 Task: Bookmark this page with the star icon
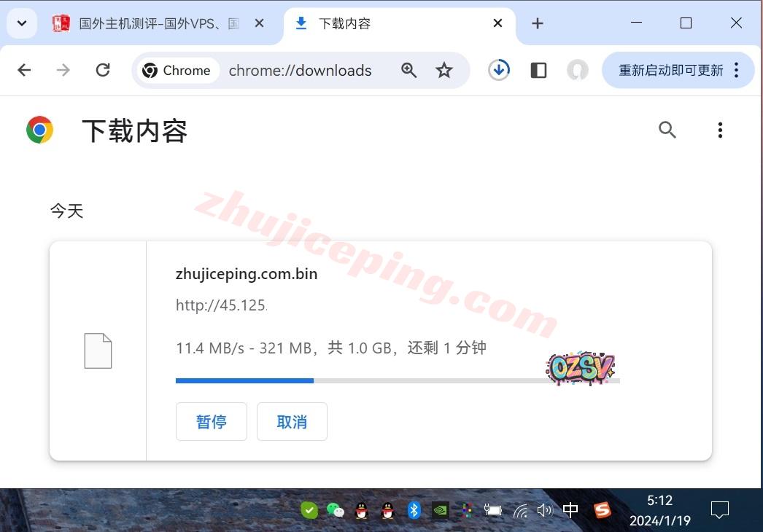click(444, 70)
